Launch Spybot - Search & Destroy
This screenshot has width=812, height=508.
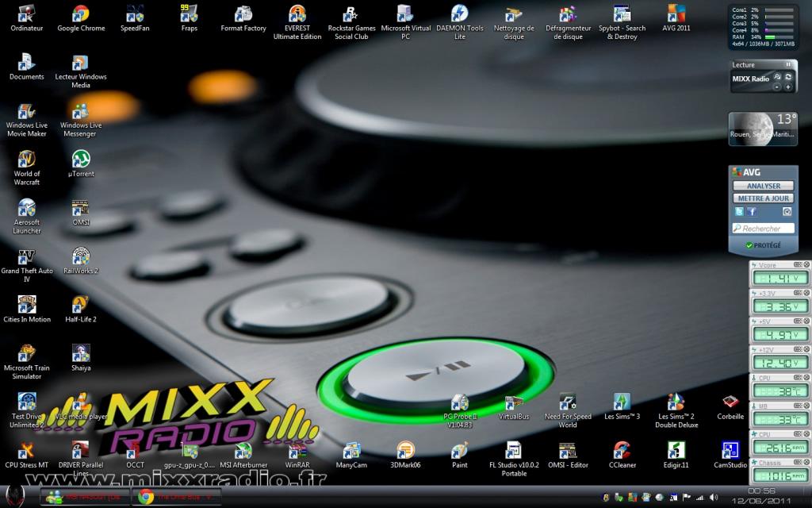pos(622,22)
